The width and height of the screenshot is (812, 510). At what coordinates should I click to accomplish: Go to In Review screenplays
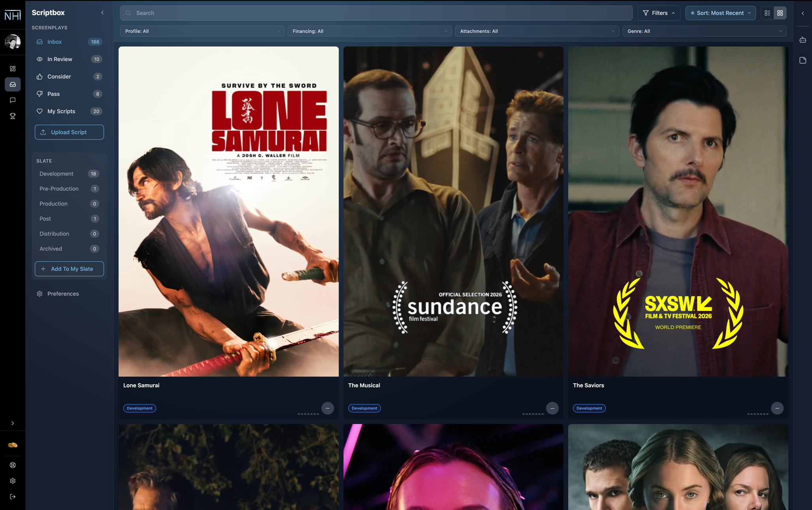pos(69,59)
